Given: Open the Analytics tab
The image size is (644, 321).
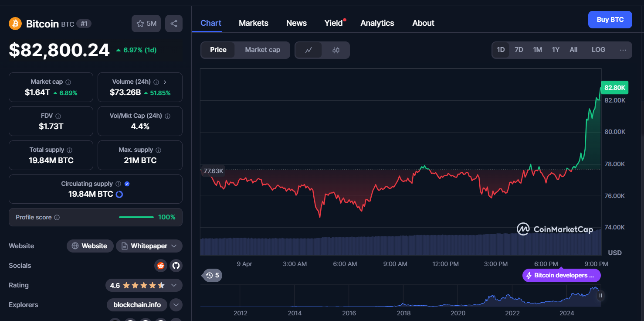Looking at the screenshot, I should (377, 23).
